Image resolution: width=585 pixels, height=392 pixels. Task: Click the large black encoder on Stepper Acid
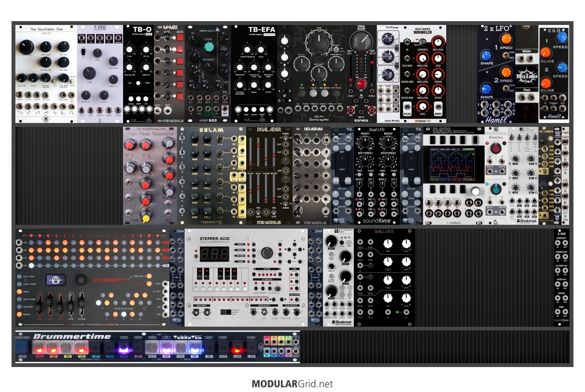(x=266, y=252)
